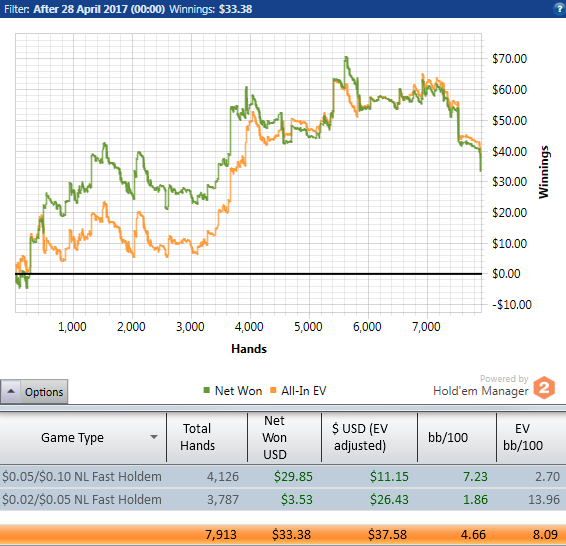
Task: Click the help question mark icon
Action: 560,9
